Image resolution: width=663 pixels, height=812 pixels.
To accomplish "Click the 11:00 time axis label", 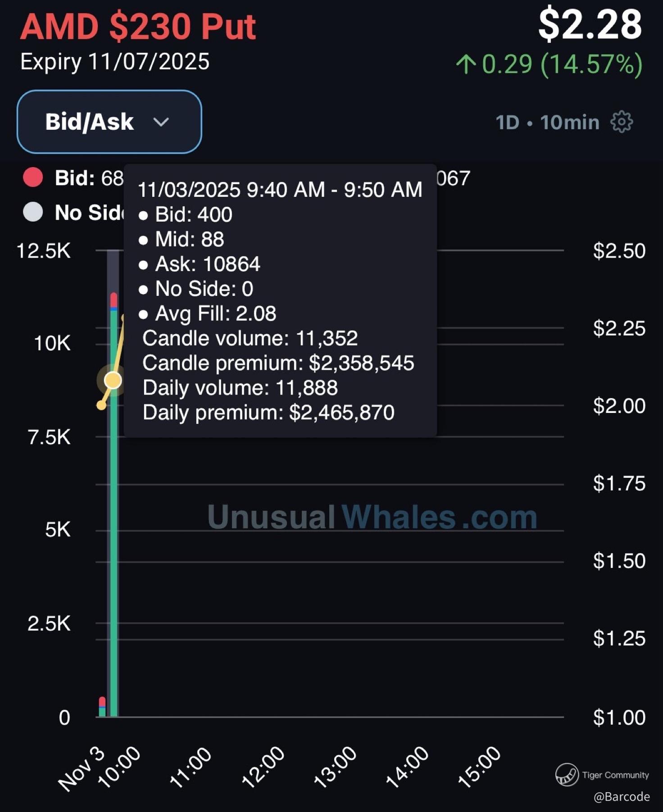I will pyautogui.click(x=190, y=767).
